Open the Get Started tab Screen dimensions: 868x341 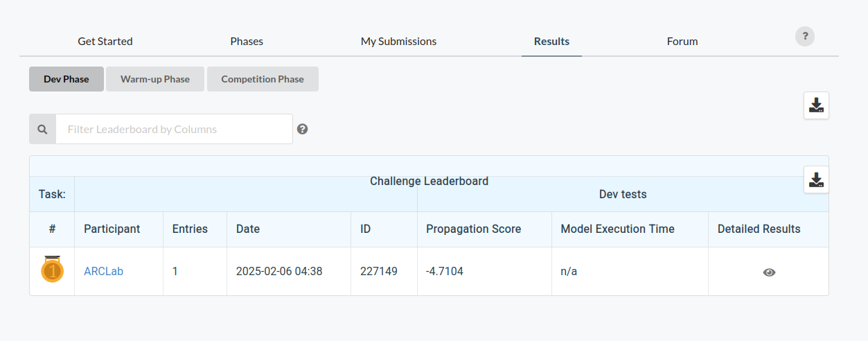tap(105, 41)
